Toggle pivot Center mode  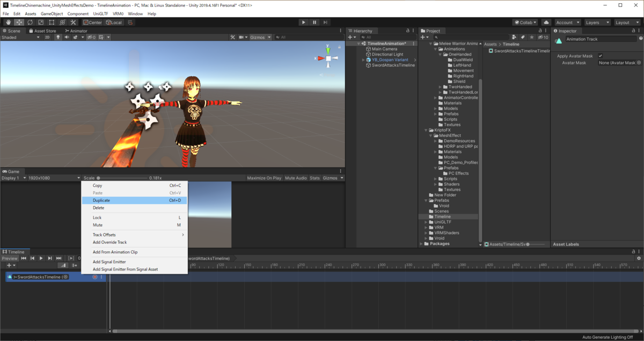coord(93,23)
